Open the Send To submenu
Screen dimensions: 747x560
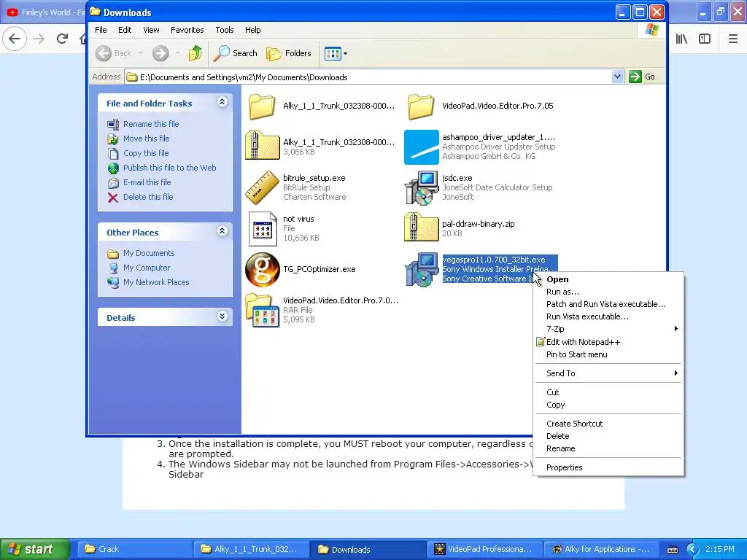coord(608,373)
